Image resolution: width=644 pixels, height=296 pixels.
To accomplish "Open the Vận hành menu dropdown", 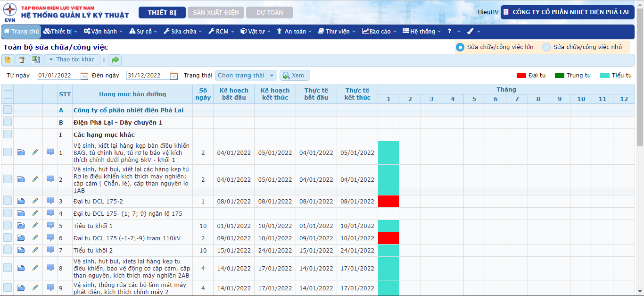I will point(103,31).
